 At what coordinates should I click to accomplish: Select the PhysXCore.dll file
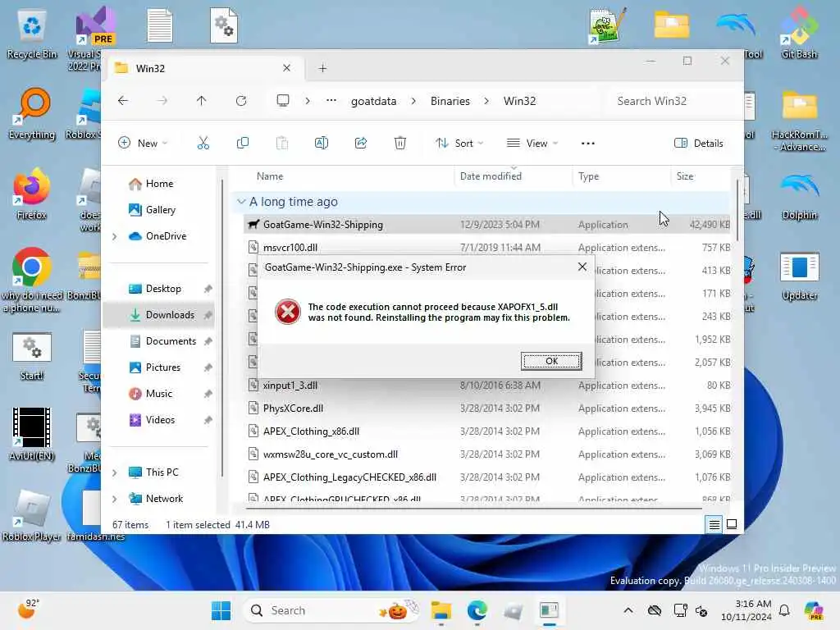[487, 409]
